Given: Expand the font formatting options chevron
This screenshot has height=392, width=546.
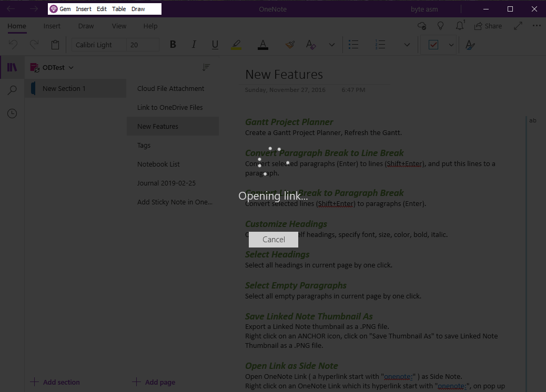Looking at the screenshot, I should coord(332,45).
